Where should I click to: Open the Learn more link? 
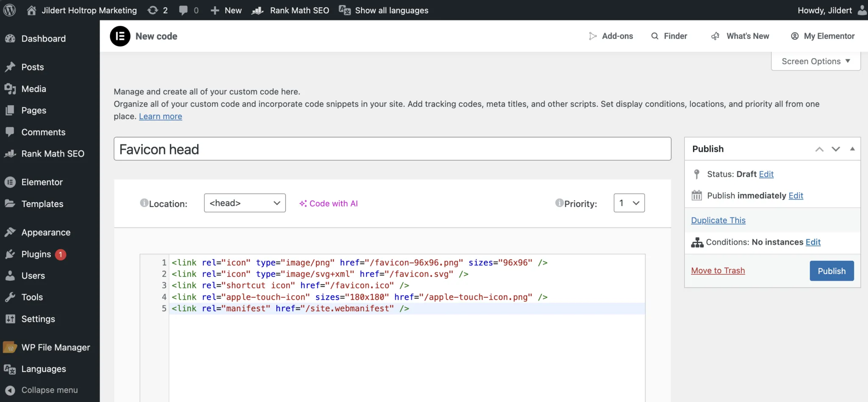pos(160,116)
